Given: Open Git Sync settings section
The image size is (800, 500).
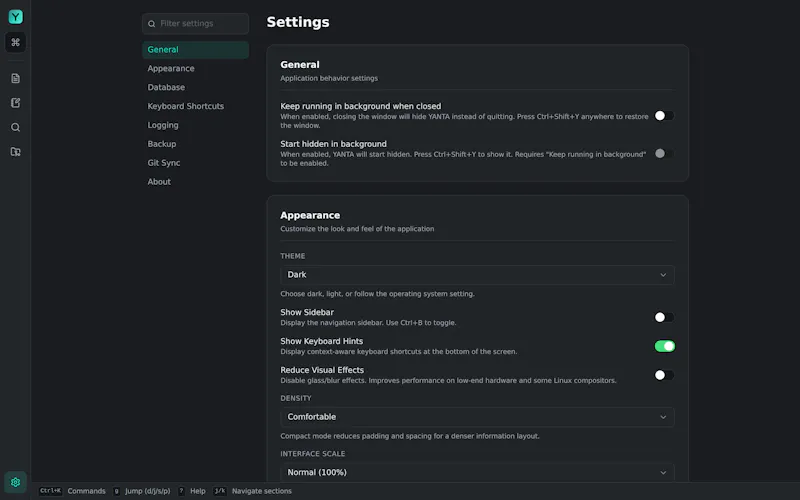Looking at the screenshot, I should click(x=195, y=163).
